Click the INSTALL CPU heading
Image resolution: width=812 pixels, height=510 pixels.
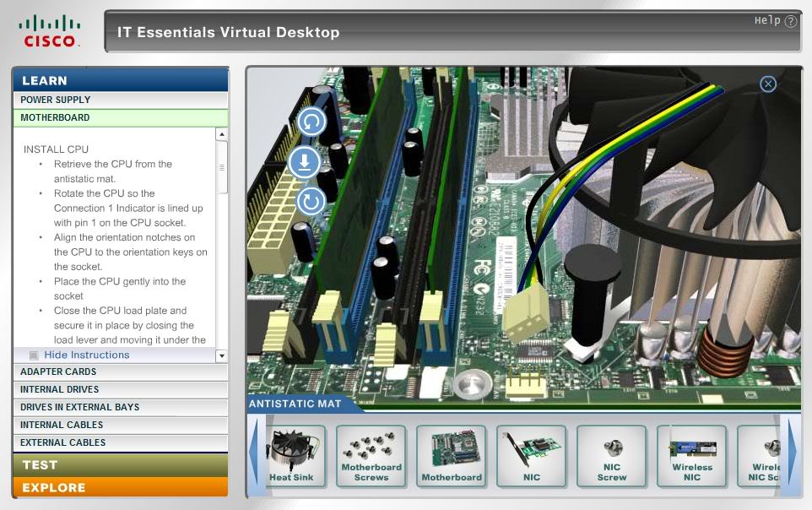tap(56, 149)
